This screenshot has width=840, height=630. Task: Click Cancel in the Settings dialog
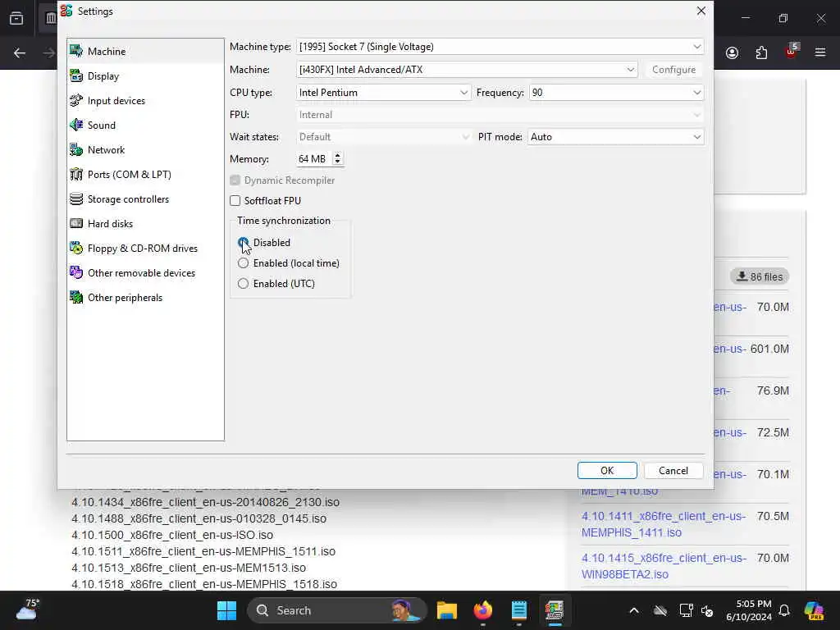coord(673,470)
